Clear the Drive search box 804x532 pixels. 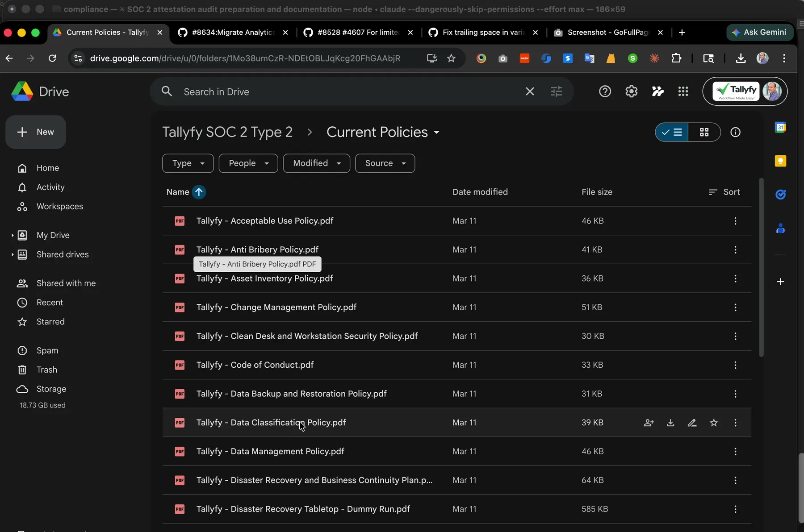(530, 91)
